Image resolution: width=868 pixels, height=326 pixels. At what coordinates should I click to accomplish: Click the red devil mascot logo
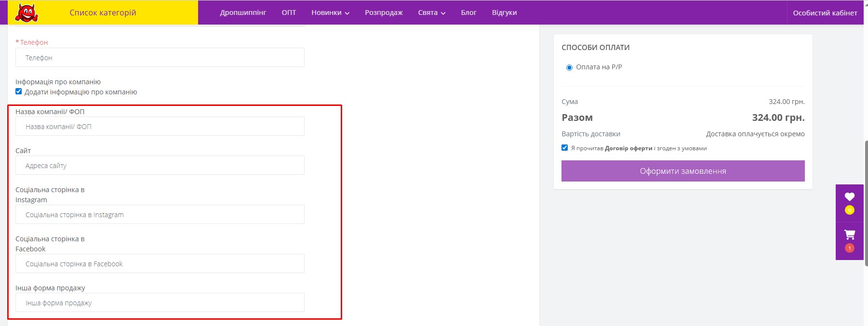(26, 13)
